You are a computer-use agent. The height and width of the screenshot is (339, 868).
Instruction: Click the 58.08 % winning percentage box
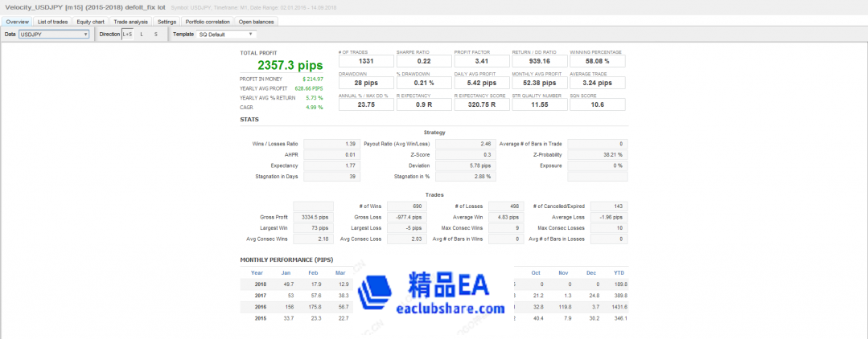(598, 61)
